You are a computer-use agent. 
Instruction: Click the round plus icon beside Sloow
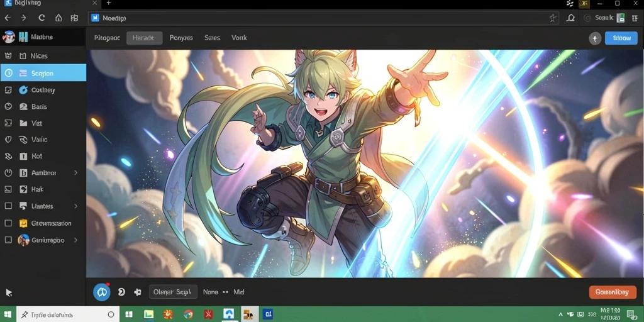click(x=595, y=38)
